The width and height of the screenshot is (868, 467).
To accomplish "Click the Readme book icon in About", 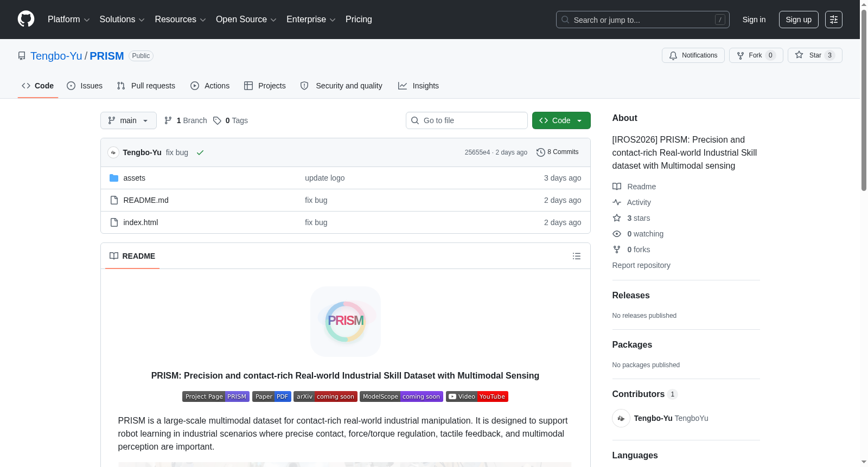I will coord(617,187).
